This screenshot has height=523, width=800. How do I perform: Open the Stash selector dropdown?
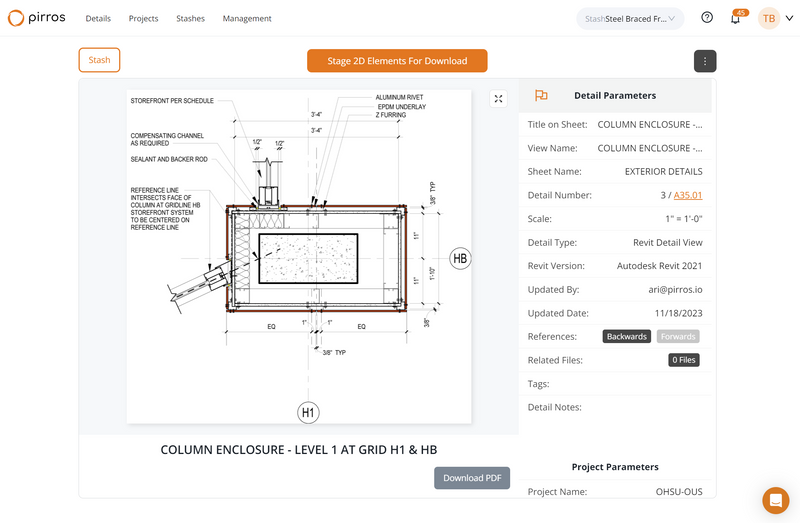(630, 18)
